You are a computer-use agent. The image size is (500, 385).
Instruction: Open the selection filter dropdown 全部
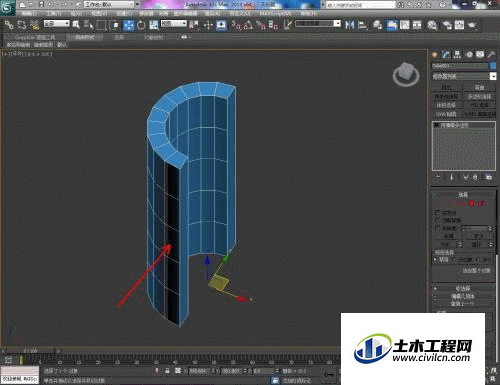click(x=57, y=23)
